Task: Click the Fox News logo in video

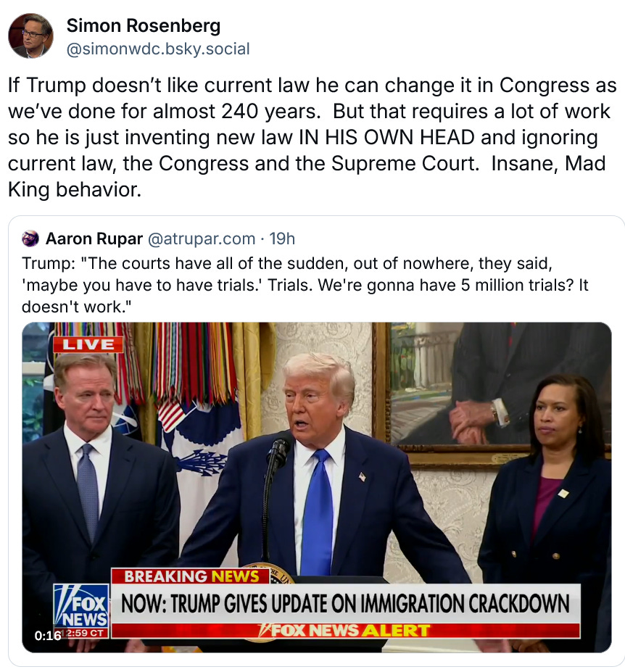Action: coord(81,607)
